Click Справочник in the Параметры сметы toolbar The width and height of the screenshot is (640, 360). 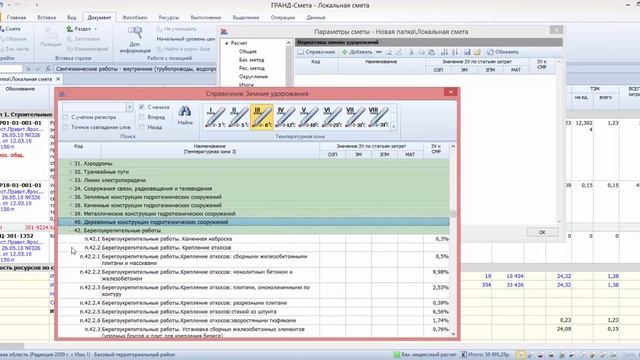click(316, 52)
